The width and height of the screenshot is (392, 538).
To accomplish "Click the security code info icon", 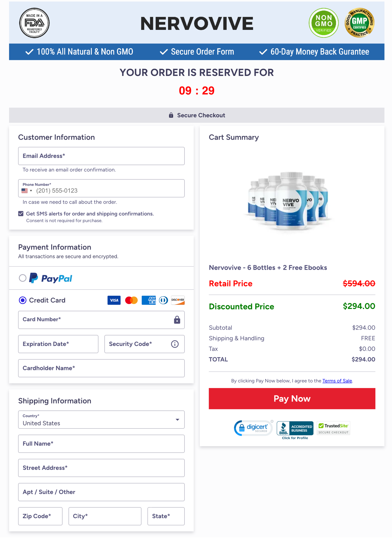I will coord(175,344).
